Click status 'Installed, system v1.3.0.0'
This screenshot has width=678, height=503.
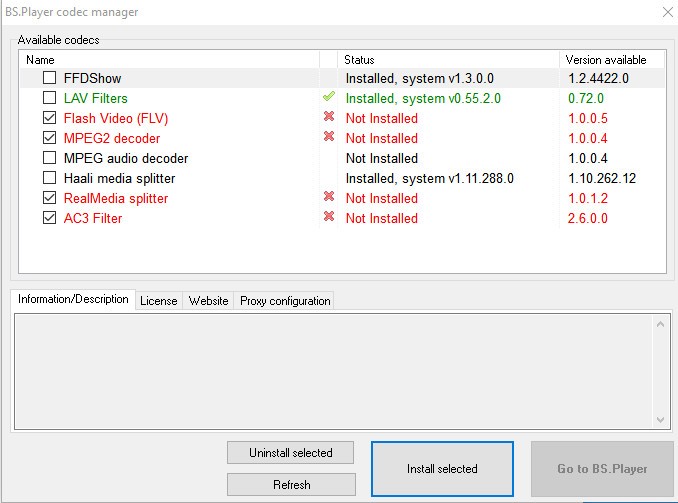[x=419, y=78]
